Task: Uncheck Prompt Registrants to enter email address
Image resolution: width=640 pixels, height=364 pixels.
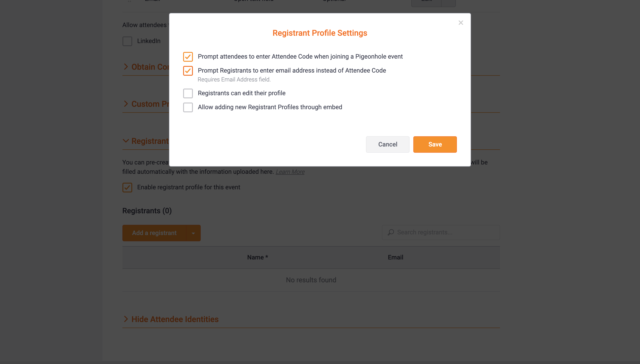Action: (x=188, y=71)
